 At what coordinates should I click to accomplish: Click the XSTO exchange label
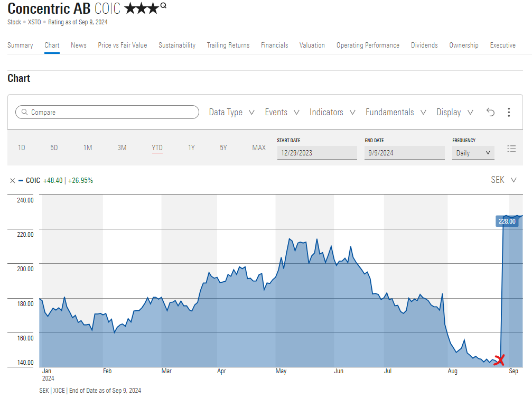[x=34, y=22]
